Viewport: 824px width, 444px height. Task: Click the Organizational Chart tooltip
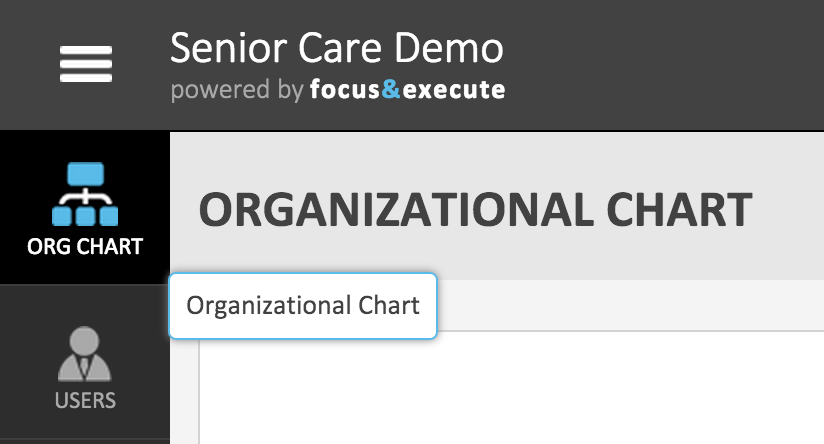303,305
